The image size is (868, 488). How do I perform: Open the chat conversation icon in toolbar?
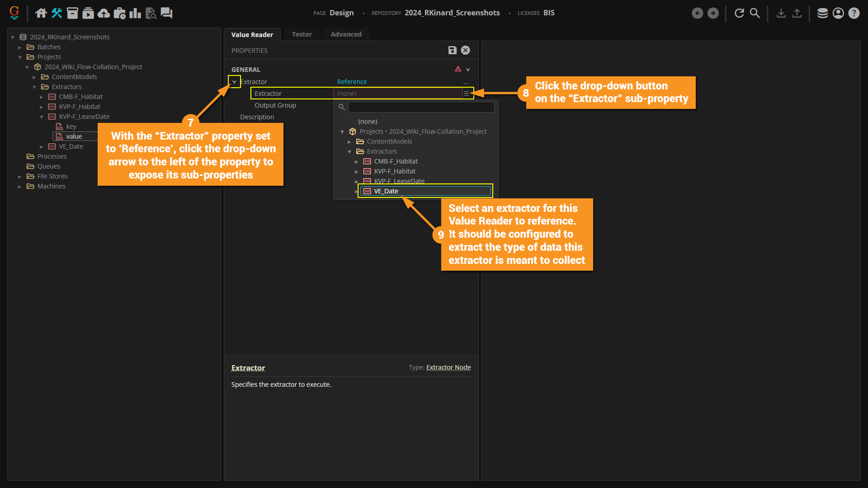coord(166,13)
